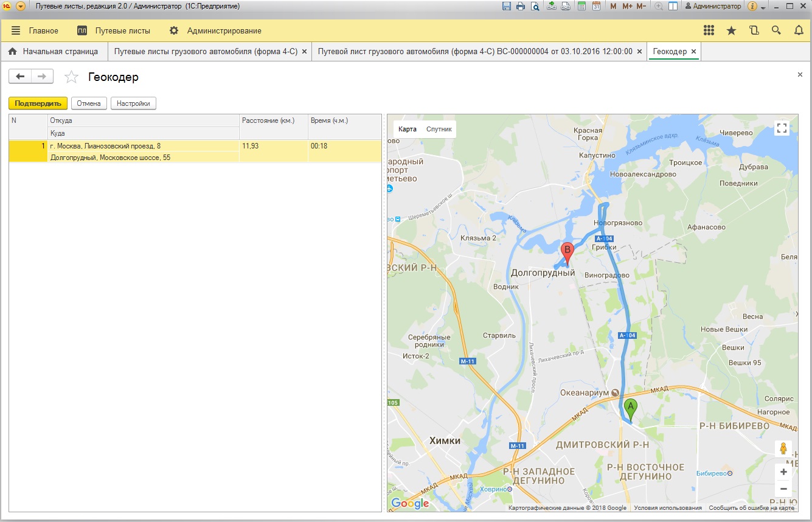Open the history scroll icon
The height and width of the screenshot is (522, 812).
(x=754, y=30)
